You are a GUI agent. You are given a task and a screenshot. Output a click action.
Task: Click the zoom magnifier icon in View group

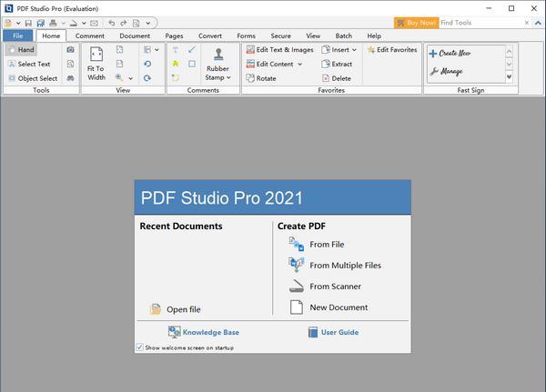[119, 77]
